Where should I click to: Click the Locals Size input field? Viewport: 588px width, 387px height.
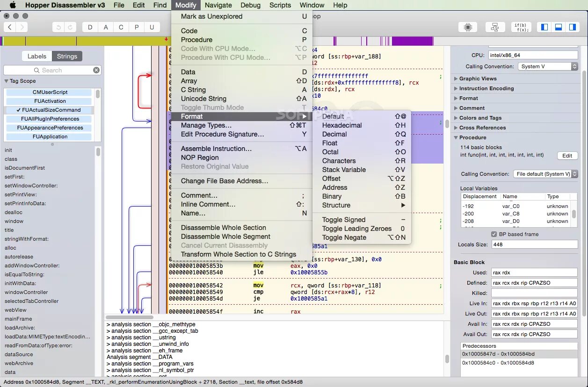coord(534,244)
